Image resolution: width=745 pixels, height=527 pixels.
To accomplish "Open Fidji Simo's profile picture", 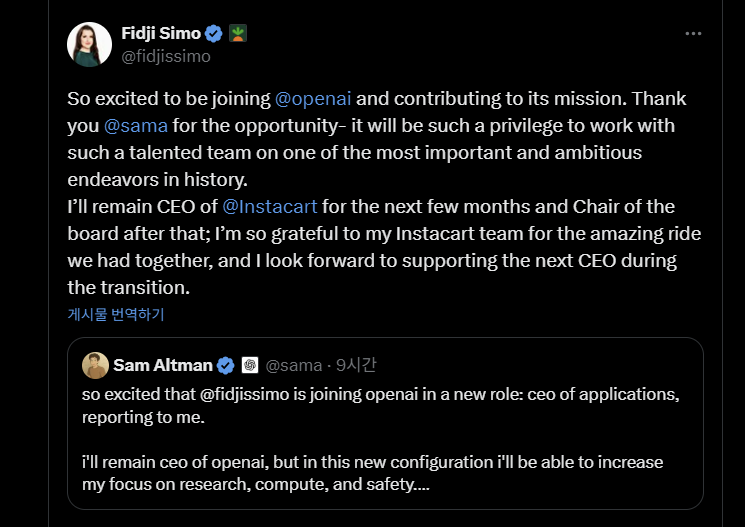I will pyautogui.click(x=89, y=44).
